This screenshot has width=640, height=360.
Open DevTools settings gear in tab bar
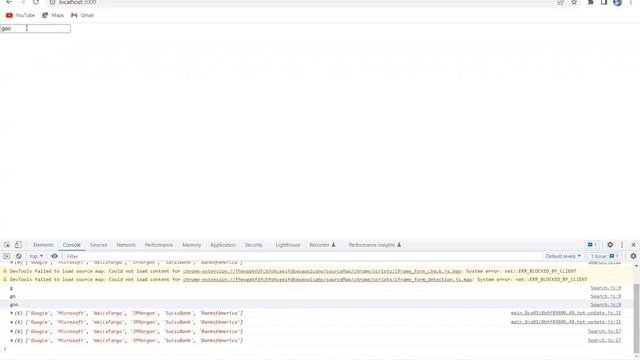610,245
